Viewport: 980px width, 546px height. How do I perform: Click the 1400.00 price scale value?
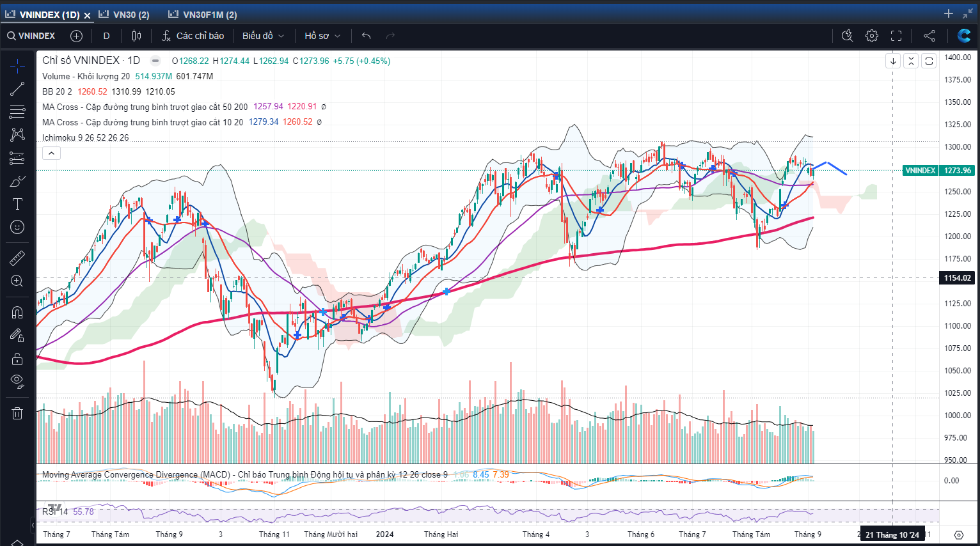[x=958, y=58]
